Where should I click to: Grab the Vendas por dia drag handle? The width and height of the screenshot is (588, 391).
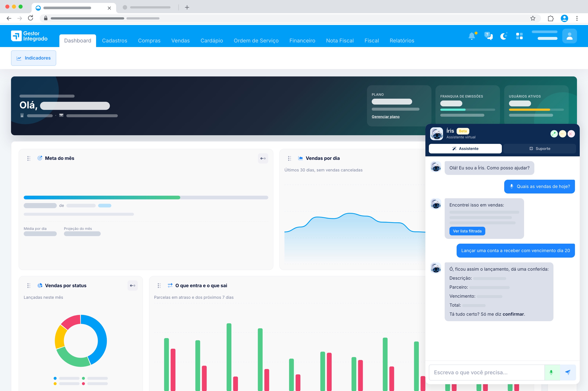pos(290,158)
